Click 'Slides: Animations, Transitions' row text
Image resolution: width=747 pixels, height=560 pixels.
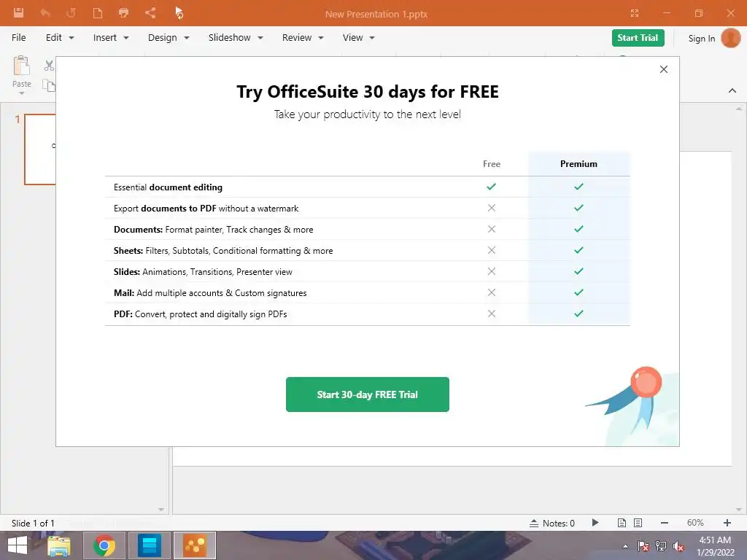point(203,272)
